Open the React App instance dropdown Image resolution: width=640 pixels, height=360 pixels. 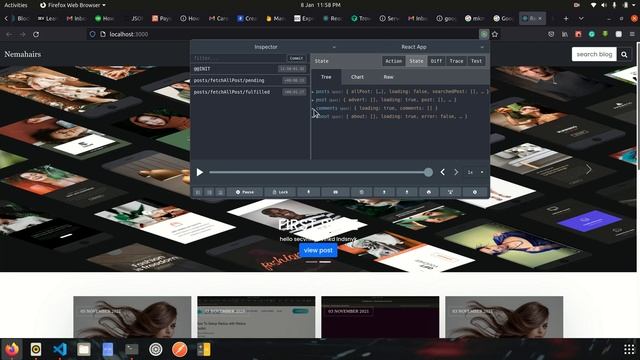click(414, 47)
